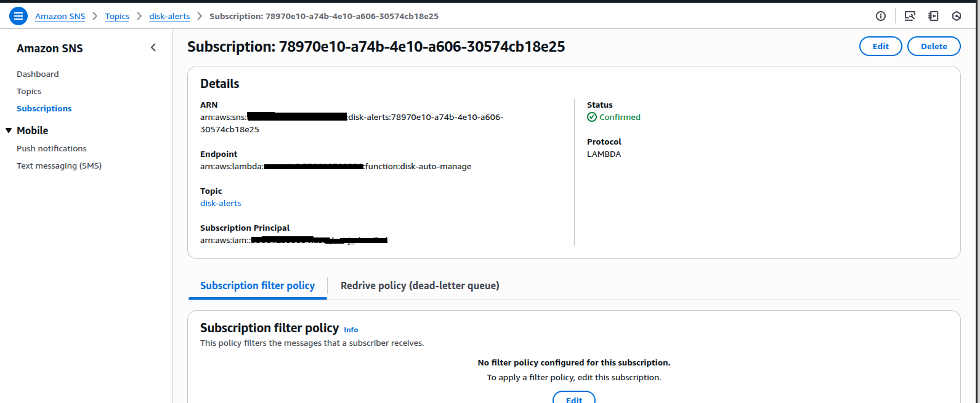This screenshot has width=980, height=403.
Task: Click the CloudShell panel icon in header
Action: [933, 16]
